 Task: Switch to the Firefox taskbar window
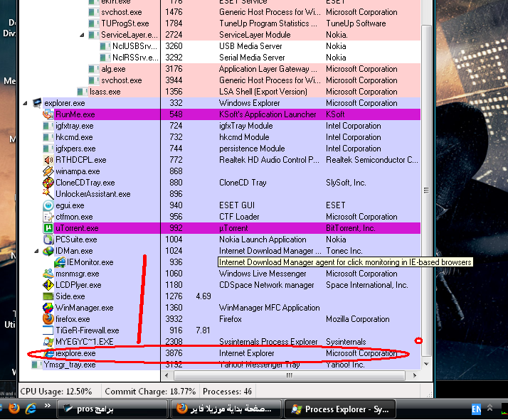tap(226, 409)
